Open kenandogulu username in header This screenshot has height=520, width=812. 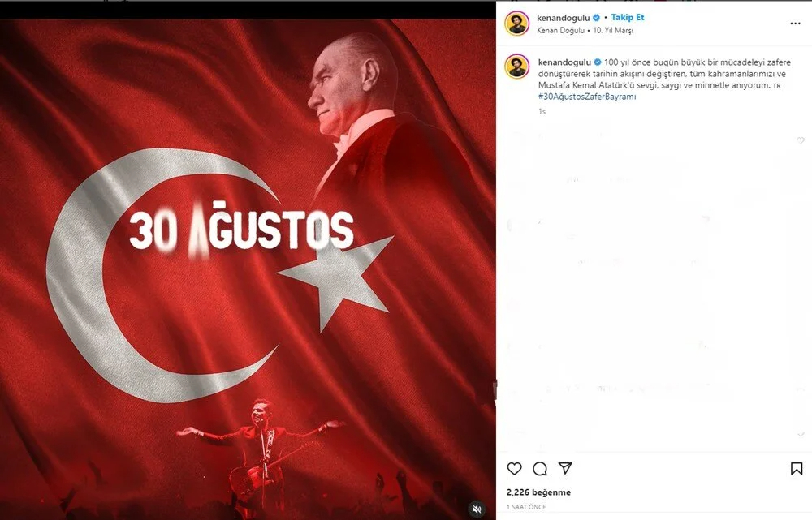(564, 18)
